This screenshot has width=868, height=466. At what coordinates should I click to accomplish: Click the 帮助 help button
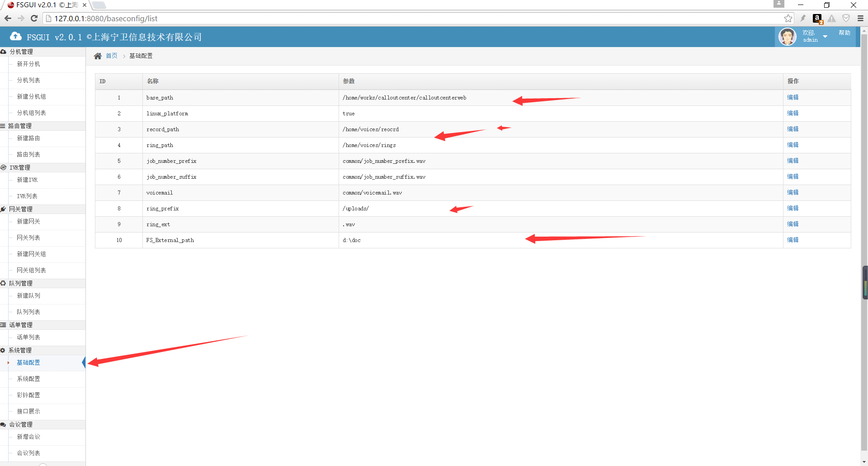[x=844, y=33]
